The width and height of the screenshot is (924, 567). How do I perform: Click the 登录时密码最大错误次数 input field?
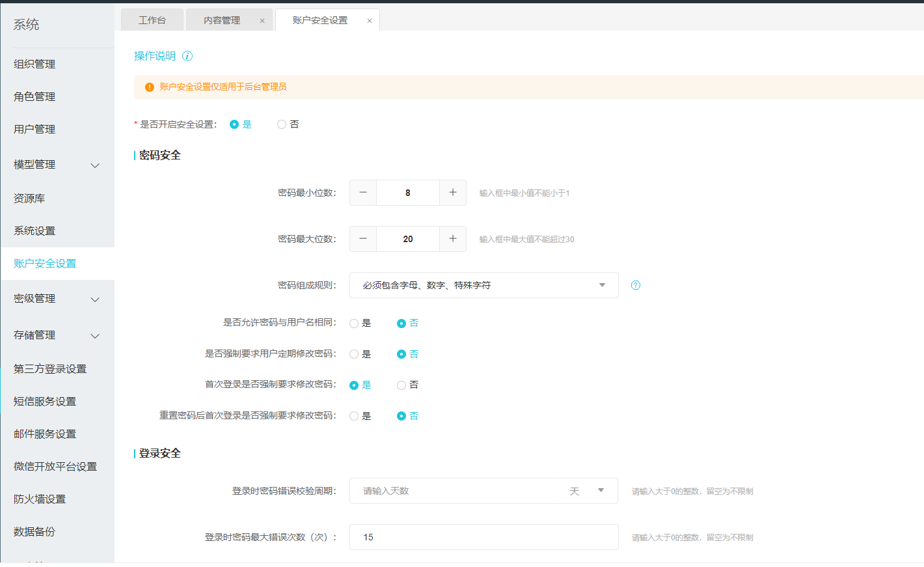(x=483, y=537)
